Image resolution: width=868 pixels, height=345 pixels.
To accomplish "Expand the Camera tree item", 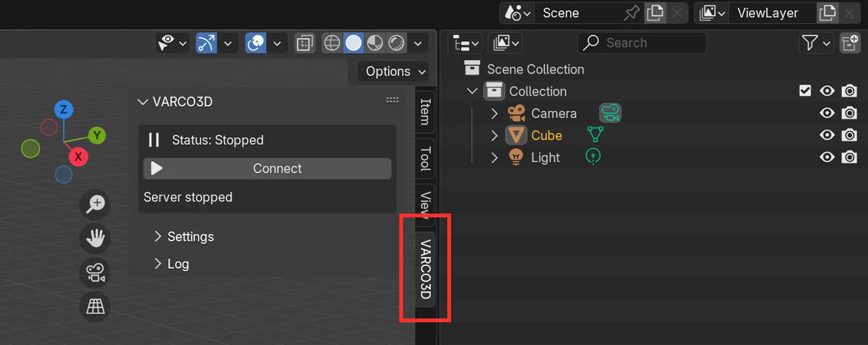I will (x=495, y=114).
